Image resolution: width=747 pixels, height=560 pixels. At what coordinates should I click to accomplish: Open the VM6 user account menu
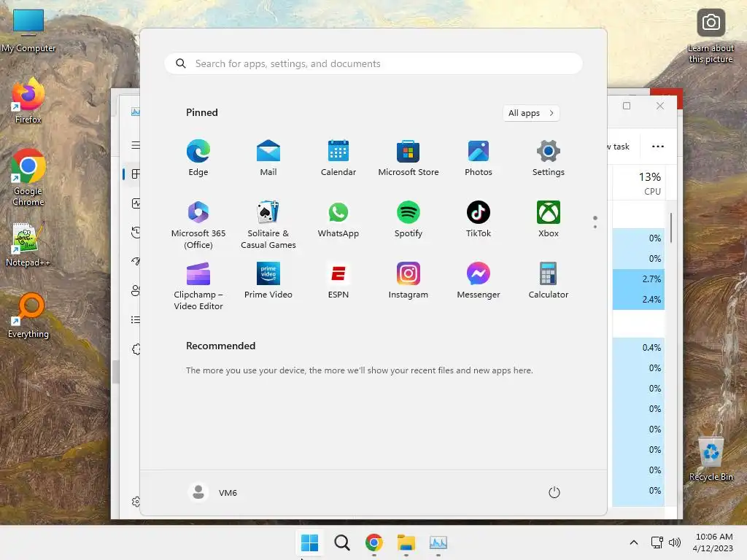(213, 492)
